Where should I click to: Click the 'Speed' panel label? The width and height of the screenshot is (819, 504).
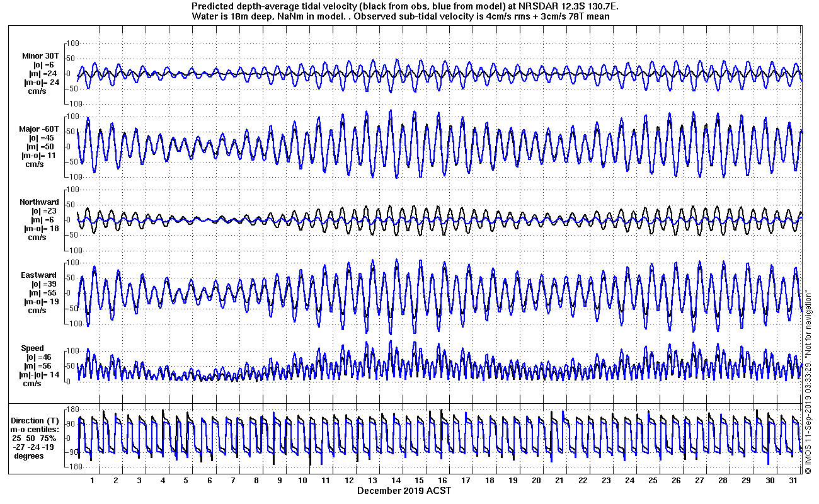[33, 348]
